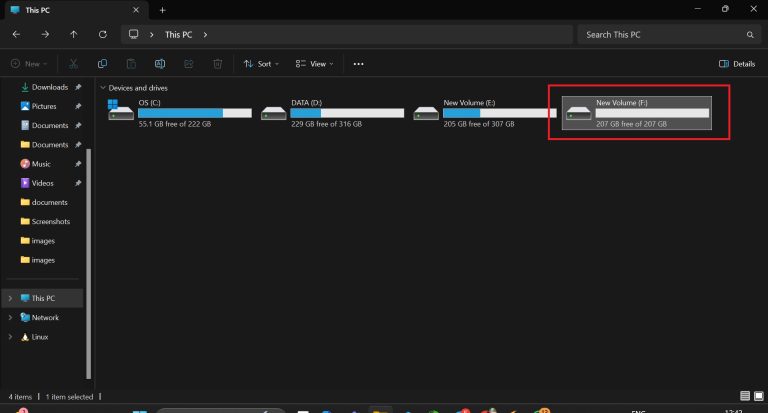Click the search magnifier icon

pyautogui.click(x=750, y=35)
